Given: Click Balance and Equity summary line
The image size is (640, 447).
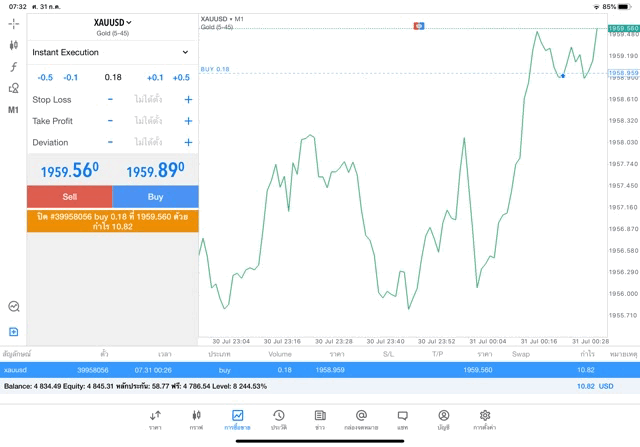Looking at the screenshot, I should 135,386.
